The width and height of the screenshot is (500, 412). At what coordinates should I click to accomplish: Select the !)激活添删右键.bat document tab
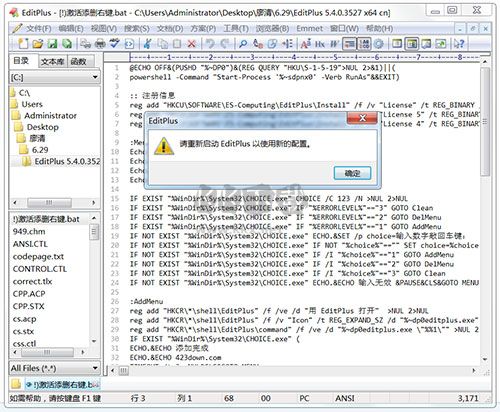click(63, 385)
